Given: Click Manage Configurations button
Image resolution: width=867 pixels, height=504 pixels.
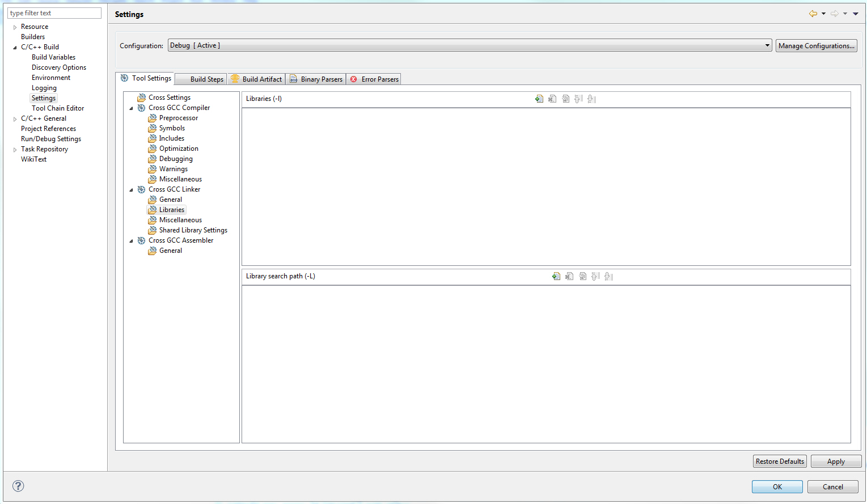Looking at the screenshot, I should [816, 46].
